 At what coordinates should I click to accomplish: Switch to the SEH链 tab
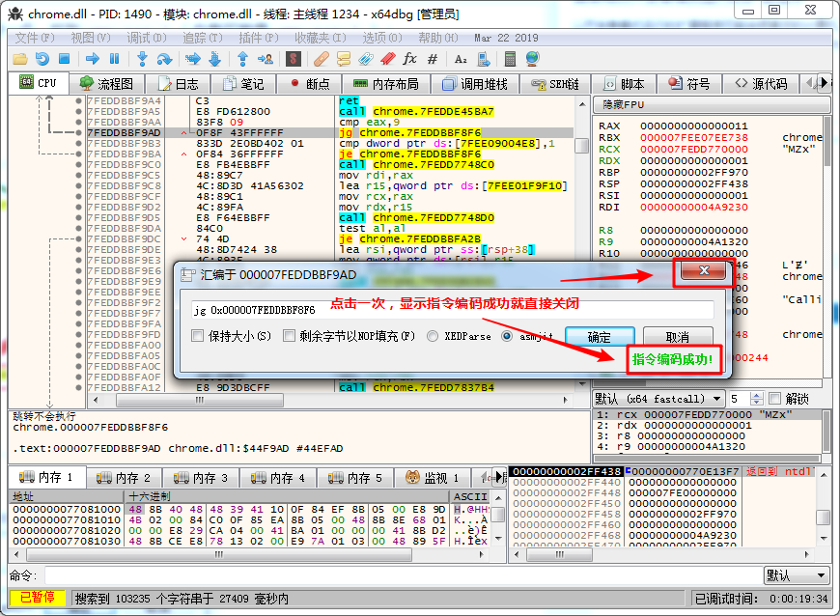pos(555,84)
